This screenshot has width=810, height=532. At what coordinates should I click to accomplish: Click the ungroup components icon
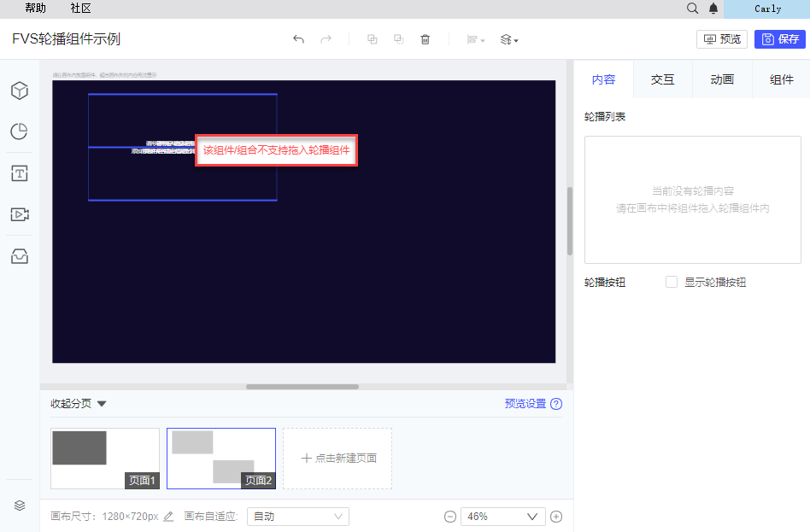tap(398, 39)
